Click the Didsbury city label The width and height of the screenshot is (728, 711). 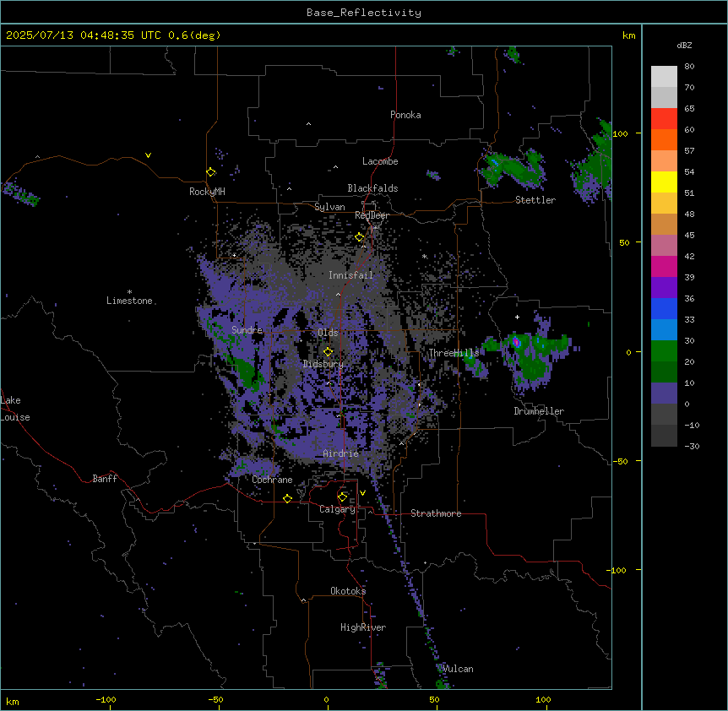pos(323,364)
